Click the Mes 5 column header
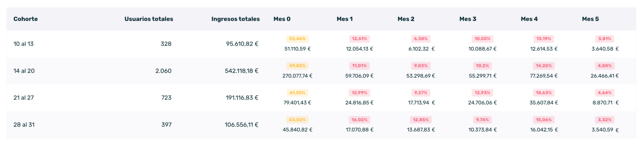Image resolution: width=644 pixels, height=148 pixels. (590, 19)
